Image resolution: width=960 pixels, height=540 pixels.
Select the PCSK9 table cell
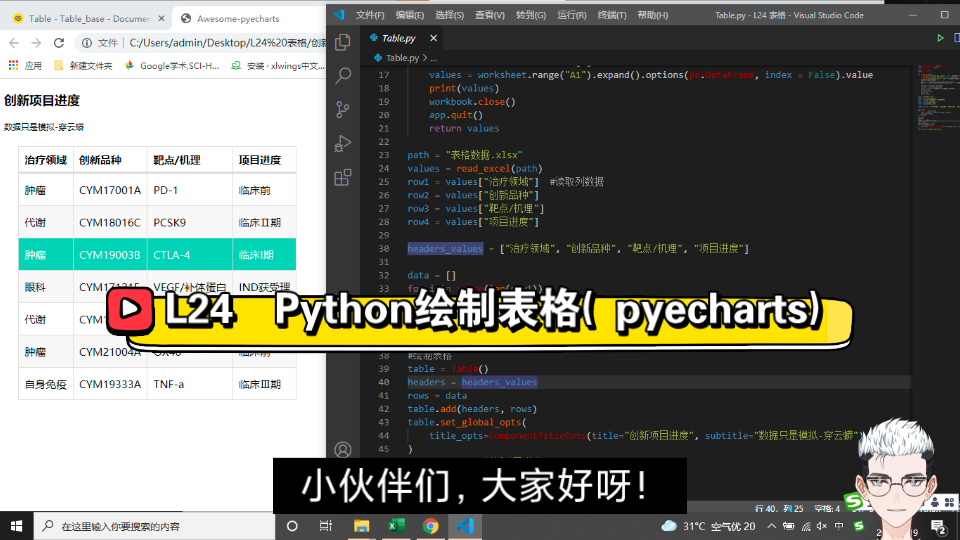pos(190,223)
